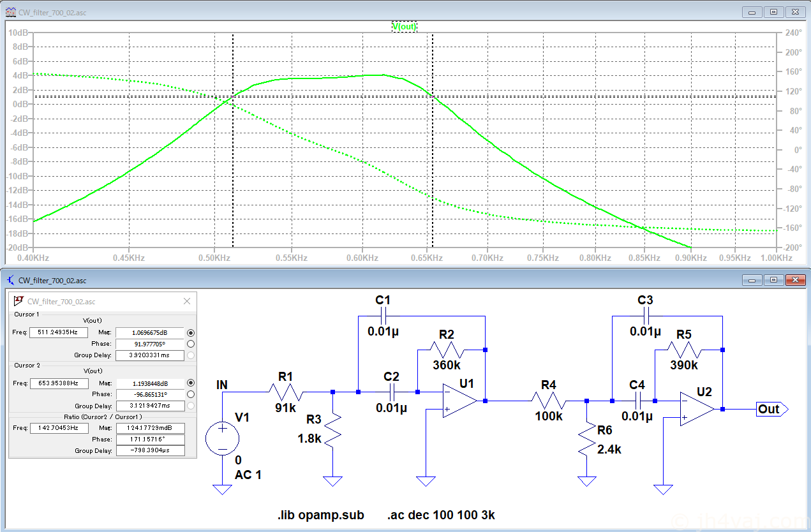
Task: Click the .ac dec 100 100 3k directive
Action: click(x=440, y=515)
